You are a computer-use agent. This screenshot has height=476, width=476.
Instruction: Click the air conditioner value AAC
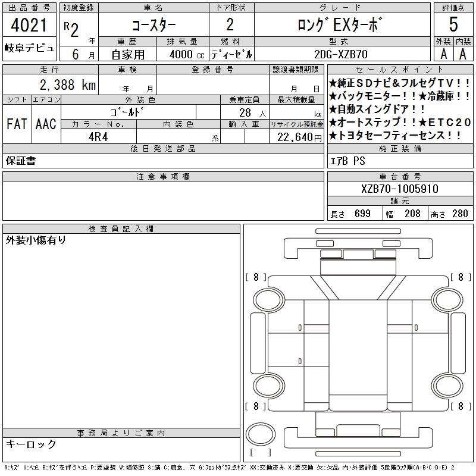coord(46,124)
